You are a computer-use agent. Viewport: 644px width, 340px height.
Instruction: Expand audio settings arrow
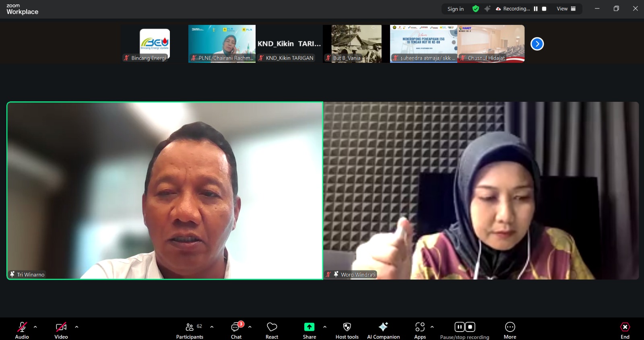click(35, 327)
